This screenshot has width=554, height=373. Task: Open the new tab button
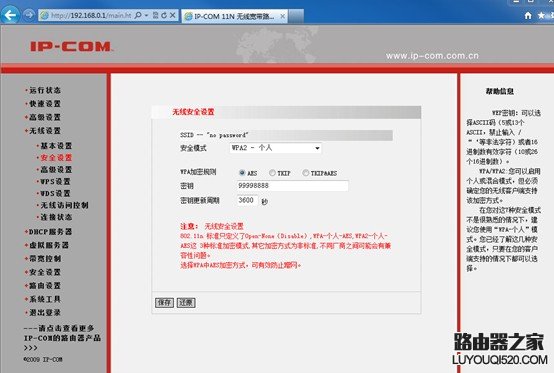(296, 16)
